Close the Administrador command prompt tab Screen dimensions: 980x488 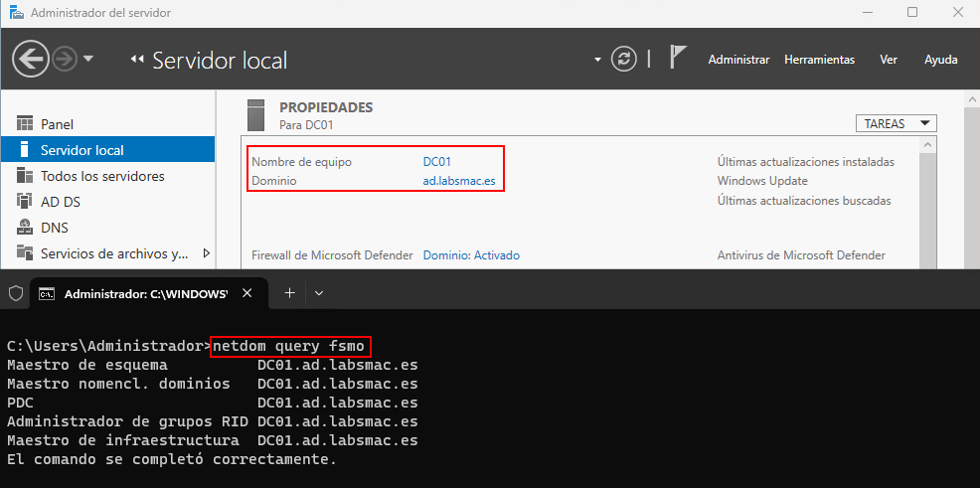tap(247, 293)
